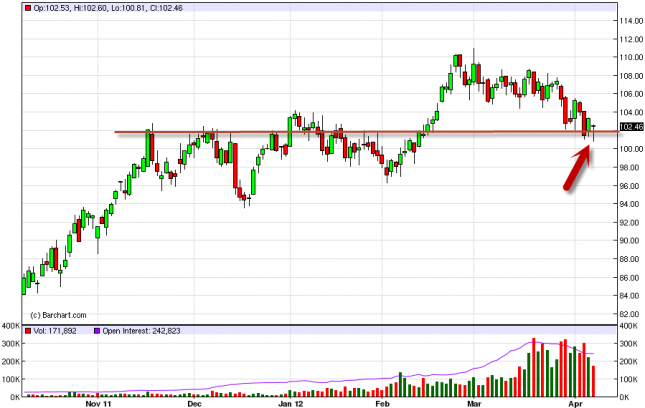645x408 pixels.
Task: Click the 114.00 price axis label
Action: pyautogui.click(x=631, y=21)
